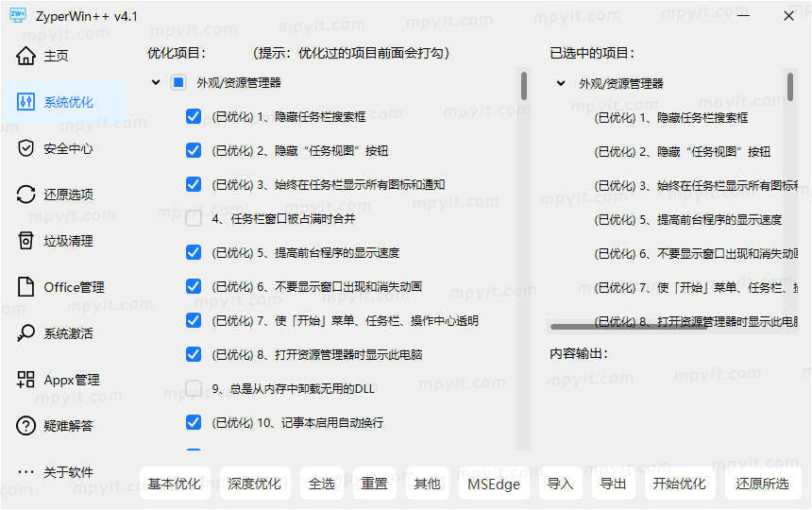Click horizontal scrollbar in selected items panel
The width and height of the screenshot is (812, 510).
(628, 327)
